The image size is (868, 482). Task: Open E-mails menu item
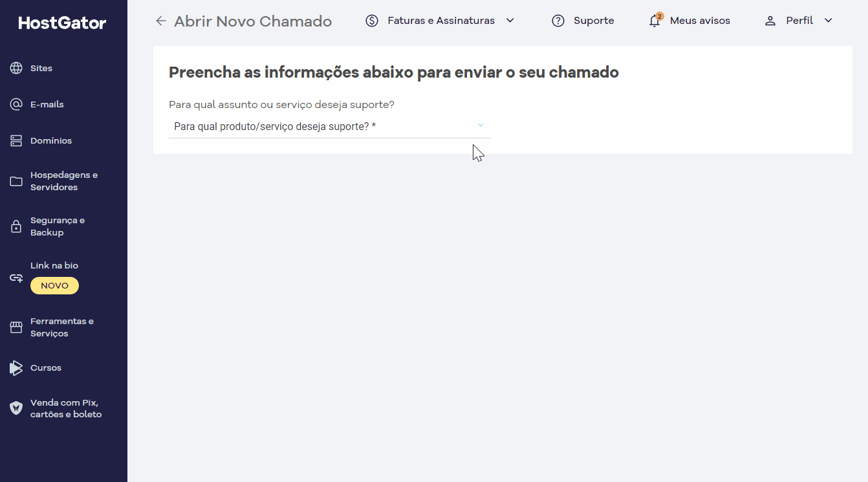47,104
